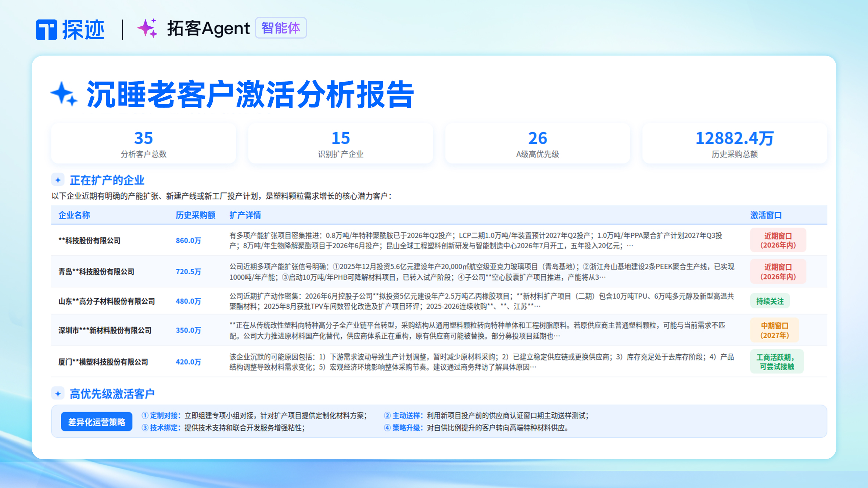Viewport: 868px width, 488px height.
Task: Click the 350.0万 purchase amount
Action: [188, 330]
